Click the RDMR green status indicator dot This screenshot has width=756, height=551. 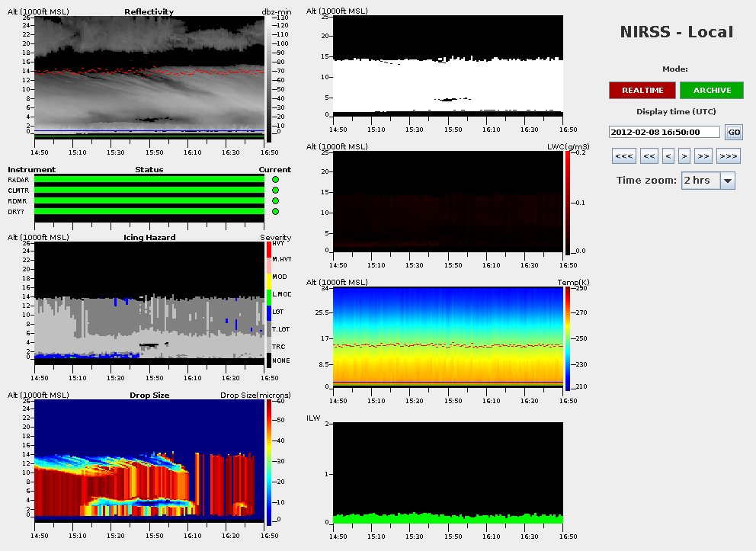[275, 201]
